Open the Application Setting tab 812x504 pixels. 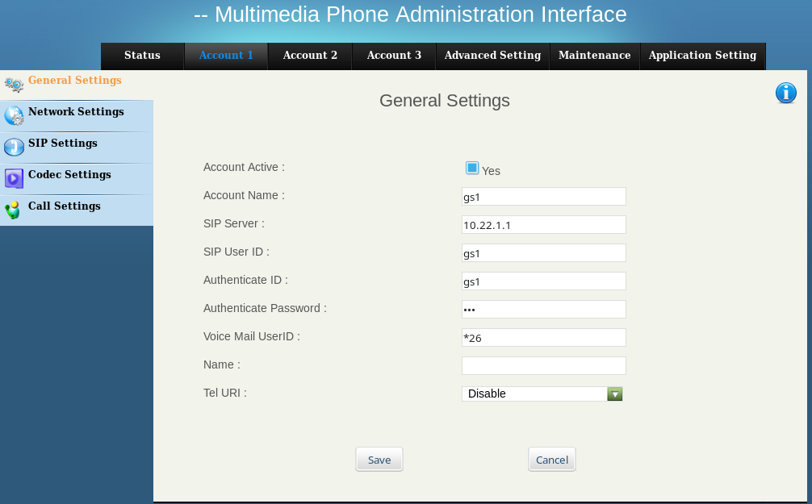pos(702,56)
